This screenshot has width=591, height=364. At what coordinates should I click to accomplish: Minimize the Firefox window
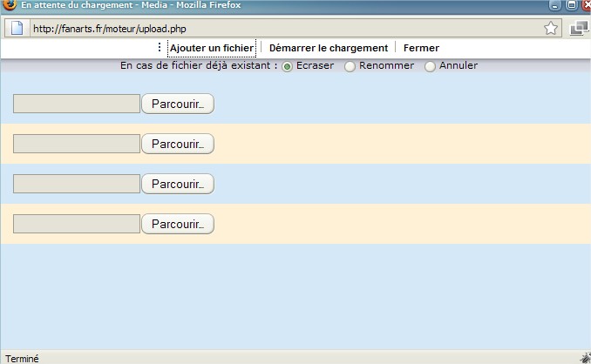click(554, 5)
